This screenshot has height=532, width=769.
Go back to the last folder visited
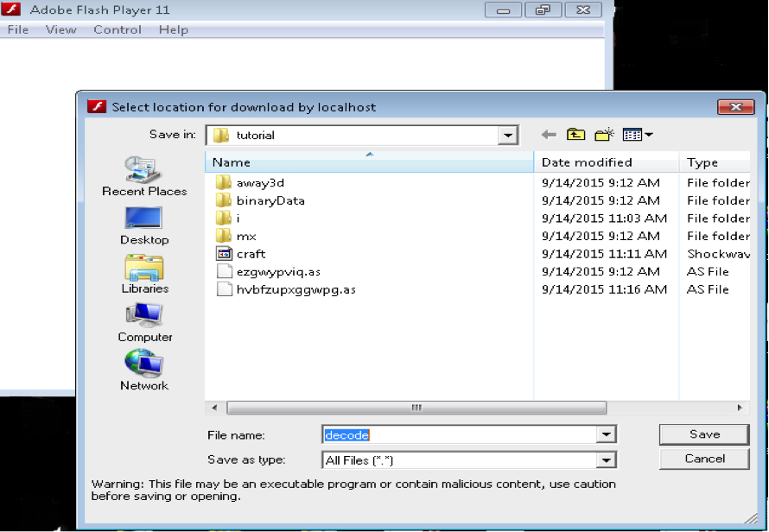549,135
